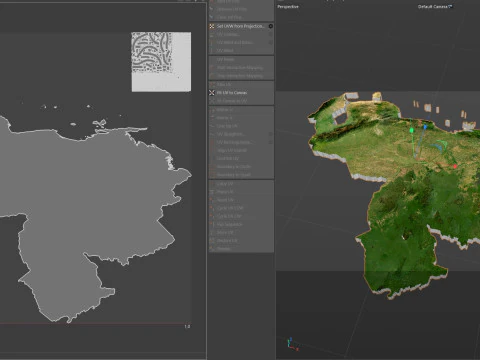Click the world axis gizmo in viewport corner
Viewport: 480px width, 360px height.
tap(292, 344)
